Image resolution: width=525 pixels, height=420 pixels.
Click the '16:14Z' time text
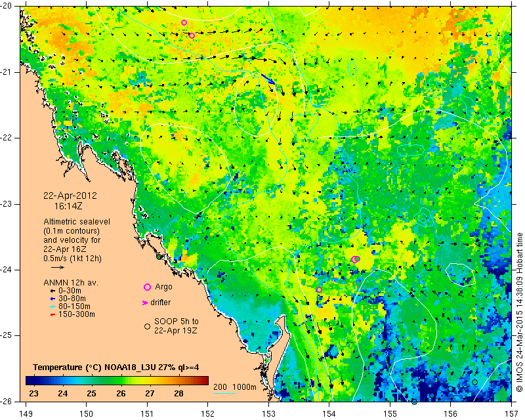(x=68, y=206)
